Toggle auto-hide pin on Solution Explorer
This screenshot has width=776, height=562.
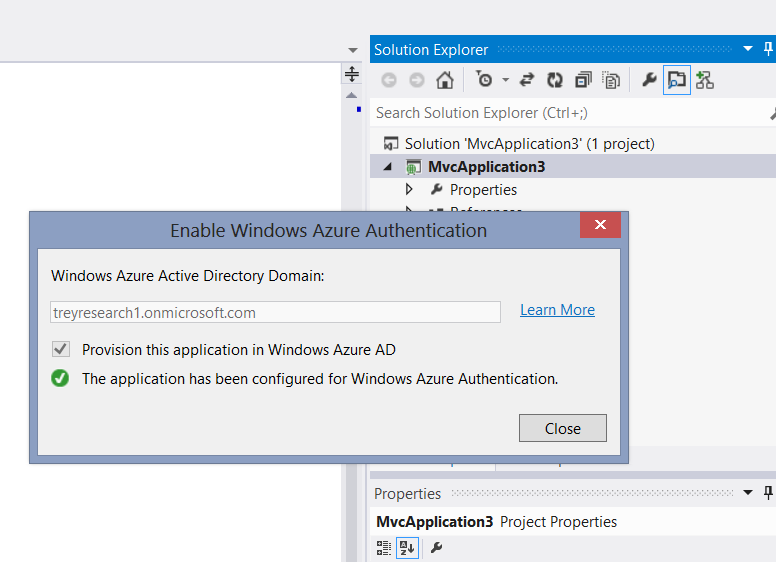(768, 48)
